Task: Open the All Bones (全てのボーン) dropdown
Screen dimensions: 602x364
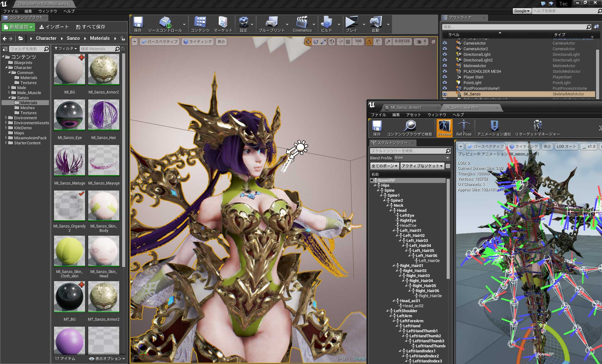Action: tap(384, 166)
